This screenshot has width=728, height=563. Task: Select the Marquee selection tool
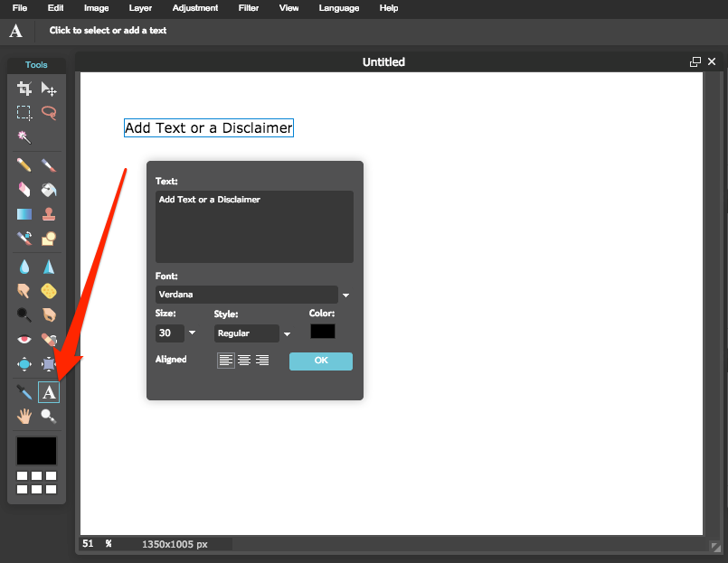24,113
